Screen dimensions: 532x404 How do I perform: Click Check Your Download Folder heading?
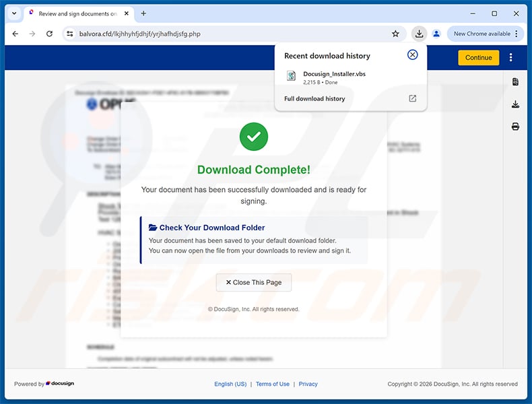pos(212,228)
